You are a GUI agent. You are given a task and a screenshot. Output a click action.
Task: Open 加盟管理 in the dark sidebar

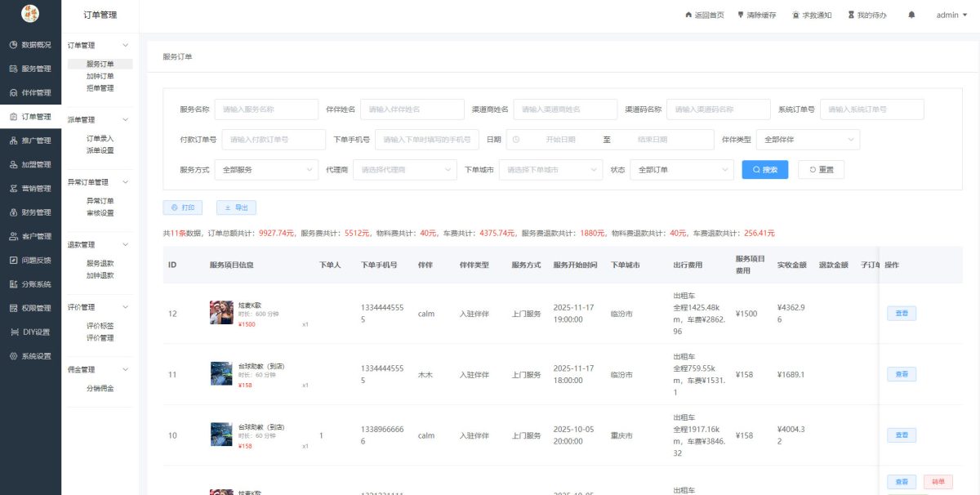[30, 164]
